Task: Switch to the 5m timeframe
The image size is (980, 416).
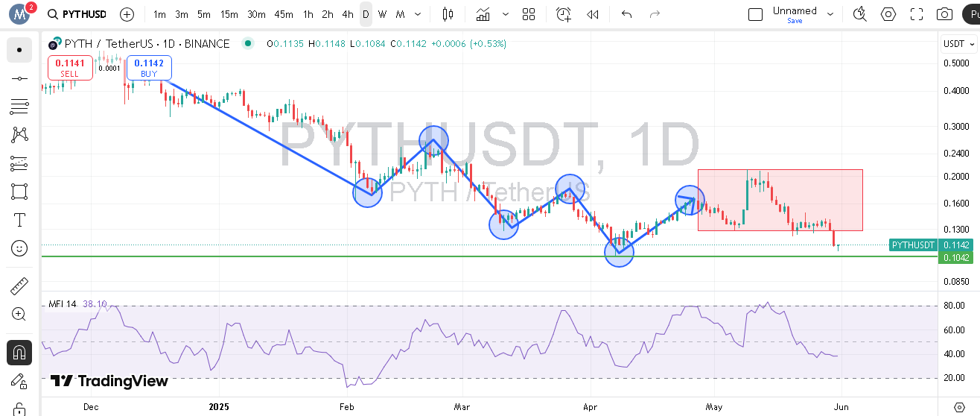Action: (204, 14)
